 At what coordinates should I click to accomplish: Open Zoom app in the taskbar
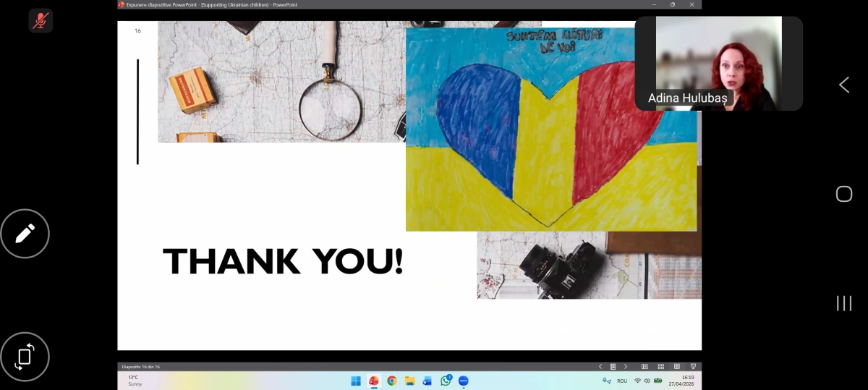click(464, 381)
